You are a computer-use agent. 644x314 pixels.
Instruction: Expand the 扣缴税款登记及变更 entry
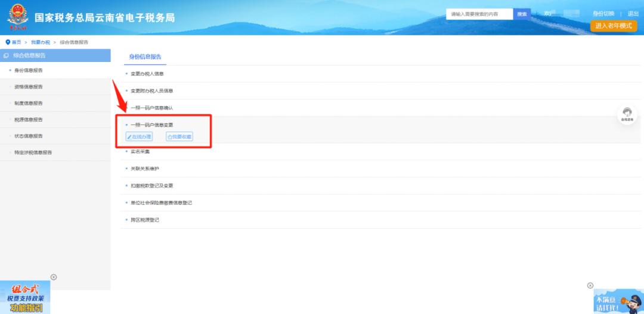click(x=151, y=186)
